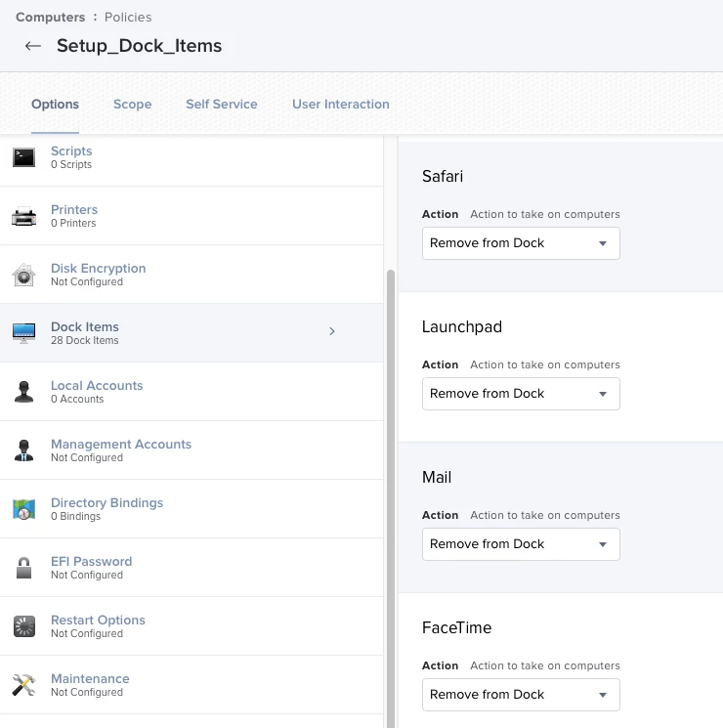Open the EFI Password payload link
The width and height of the screenshot is (723, 728).
tap(91, 561)
